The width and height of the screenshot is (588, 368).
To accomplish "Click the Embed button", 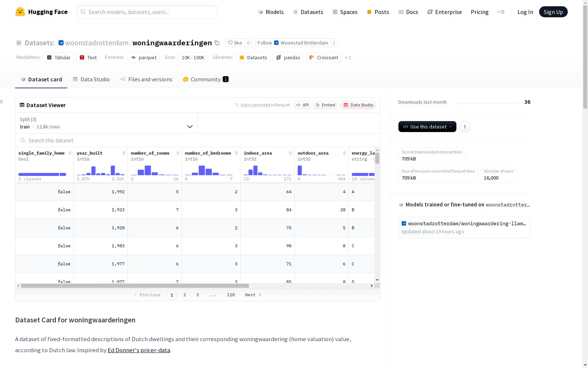I will click(x=325, y=105).
